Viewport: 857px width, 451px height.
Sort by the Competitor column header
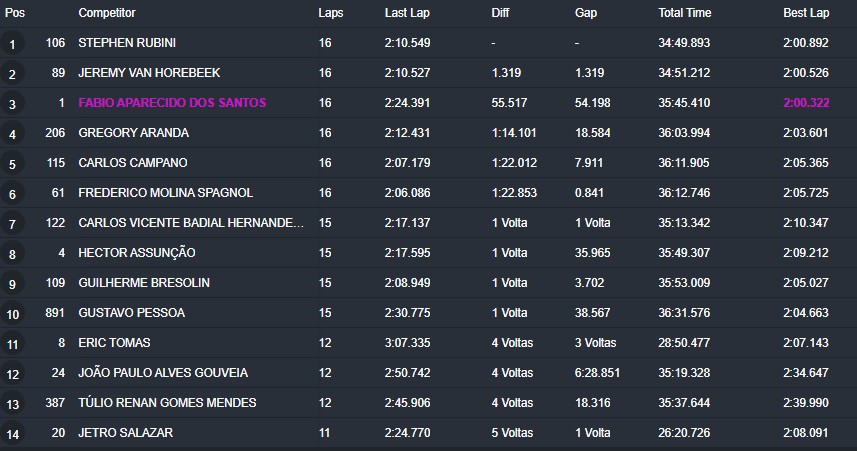coord(107,13)
